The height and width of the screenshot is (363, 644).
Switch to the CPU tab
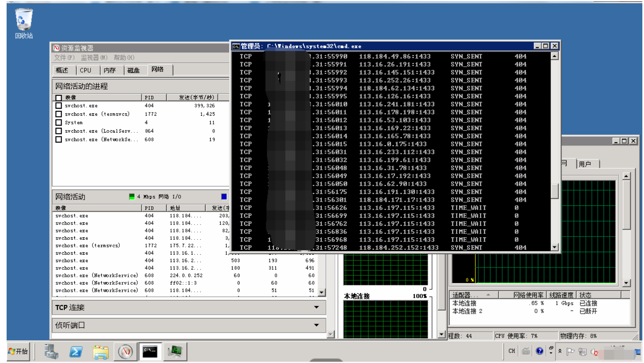pyautogui.click(x=86, y=70)
